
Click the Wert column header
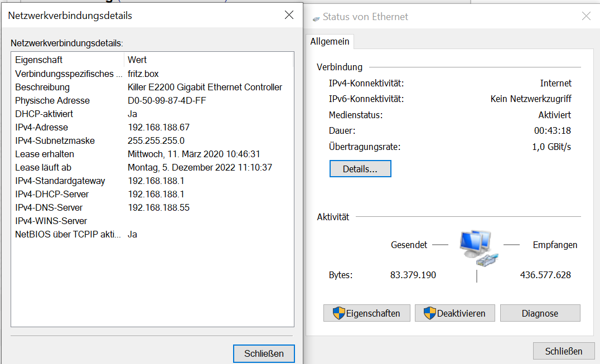[209, 60]
